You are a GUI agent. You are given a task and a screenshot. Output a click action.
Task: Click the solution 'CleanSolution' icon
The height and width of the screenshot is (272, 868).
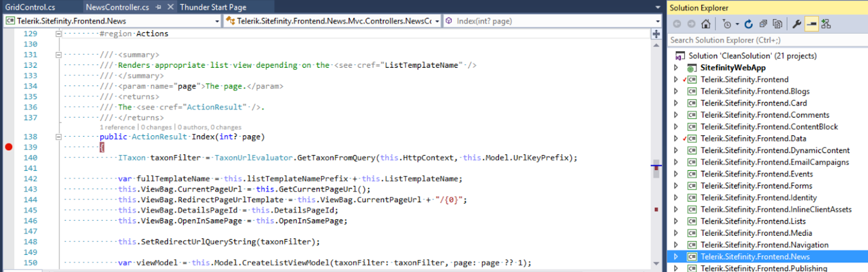click(680, 56)
